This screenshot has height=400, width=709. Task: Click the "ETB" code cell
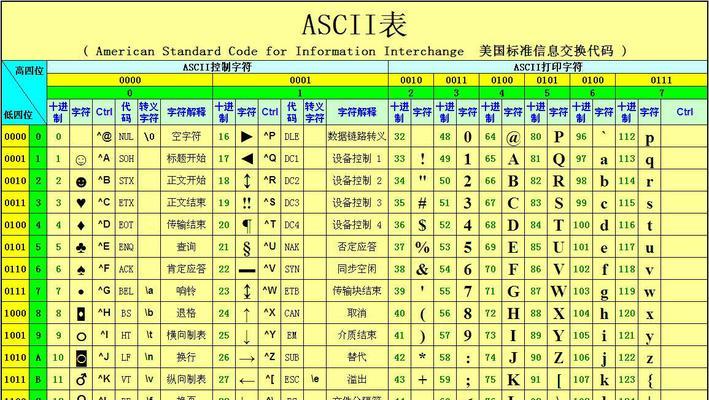292,291
